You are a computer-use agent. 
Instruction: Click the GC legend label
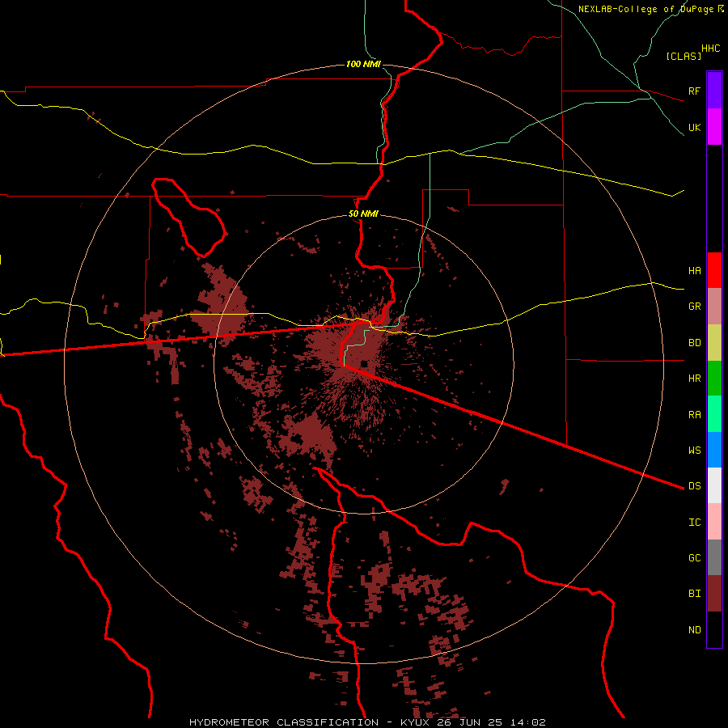tap(694, 557)
